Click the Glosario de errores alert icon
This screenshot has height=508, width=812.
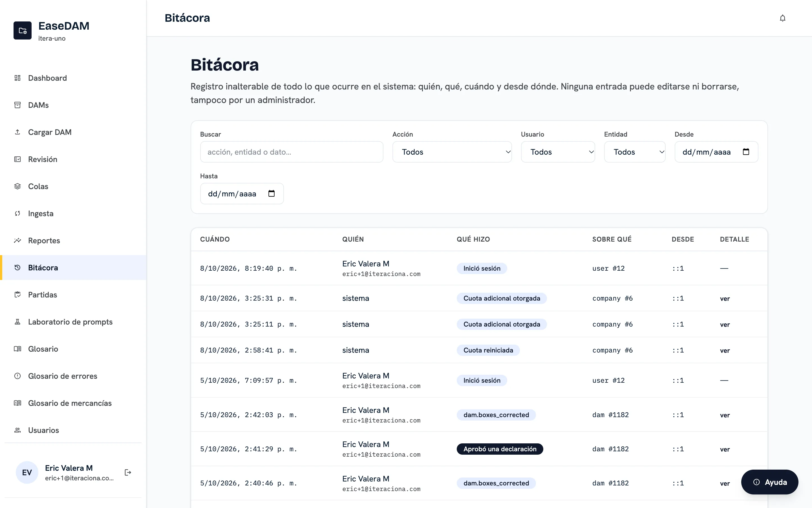pyautogui.click(x=17, y=376)
